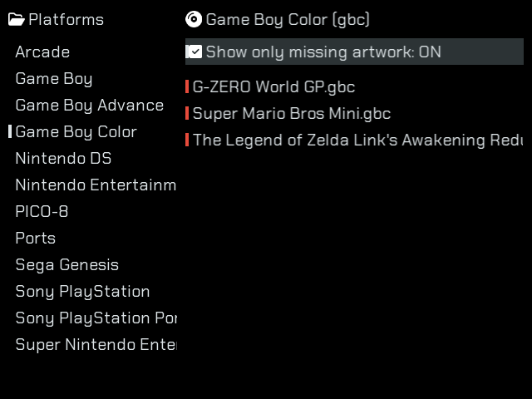
Task: Toggle the Show only missing artwork checkbox
Action: point(195,52)
